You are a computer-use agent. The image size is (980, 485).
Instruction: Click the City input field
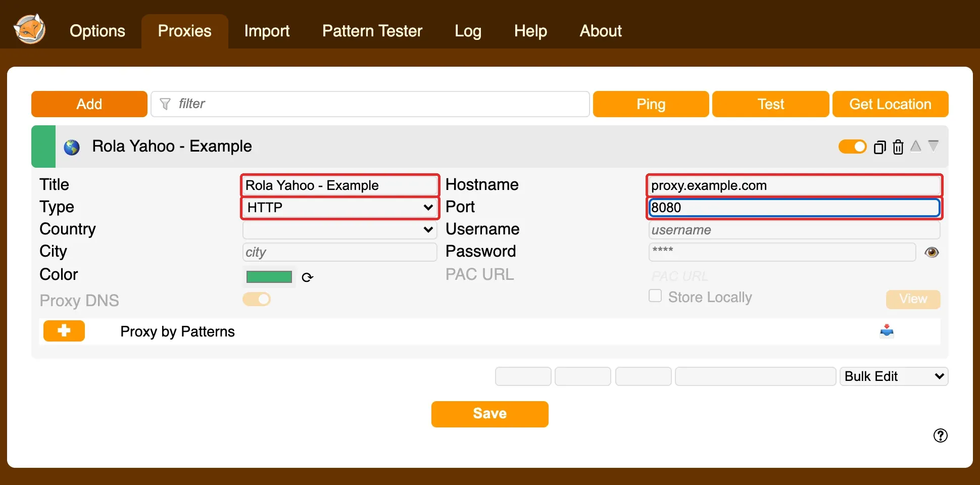pos(340,252)
